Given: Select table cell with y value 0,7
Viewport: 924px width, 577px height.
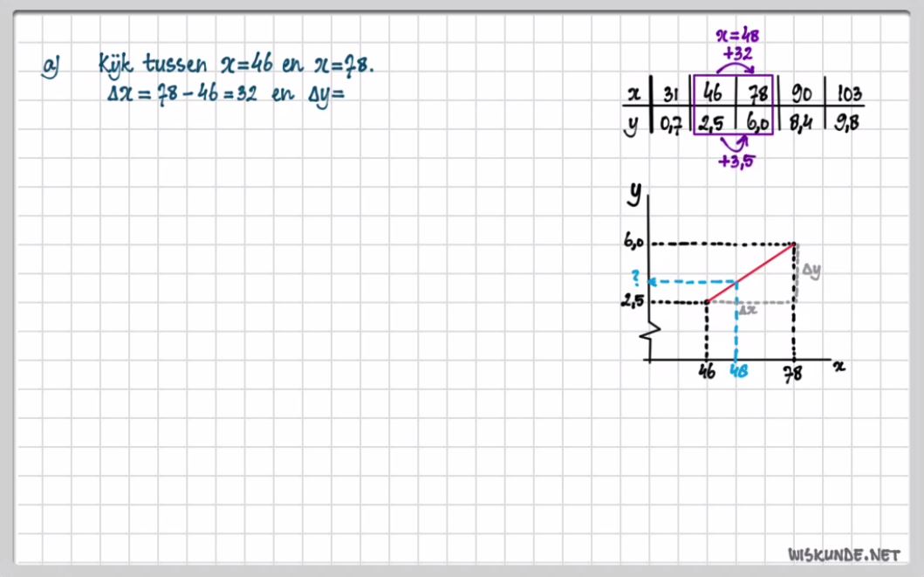Looking at the screenshot, I should pyautogui.click(x=671, y=124).
